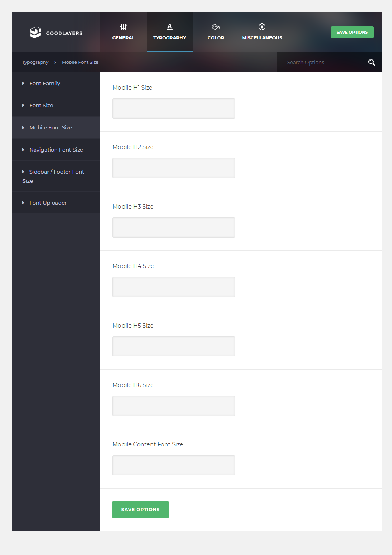The width and height of the screenshot is (392, 555).
Task: Expand Font Family section arrow
Action: tap(23, 84)
